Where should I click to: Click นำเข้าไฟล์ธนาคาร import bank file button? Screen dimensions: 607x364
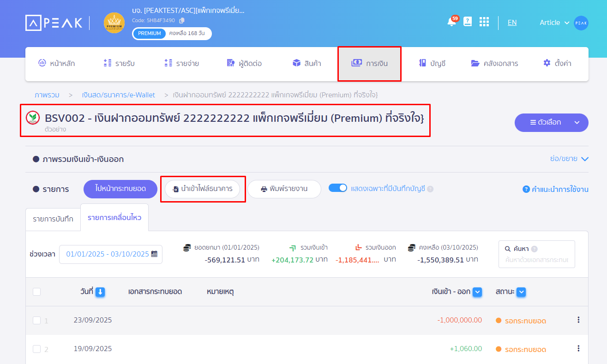(203, 189)
